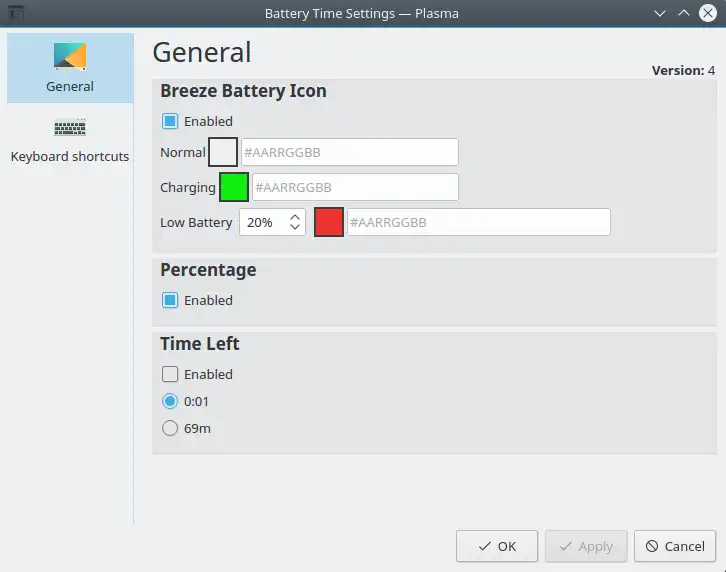Uncheck the Percentage Enabled checkbox

pos(170,300)
